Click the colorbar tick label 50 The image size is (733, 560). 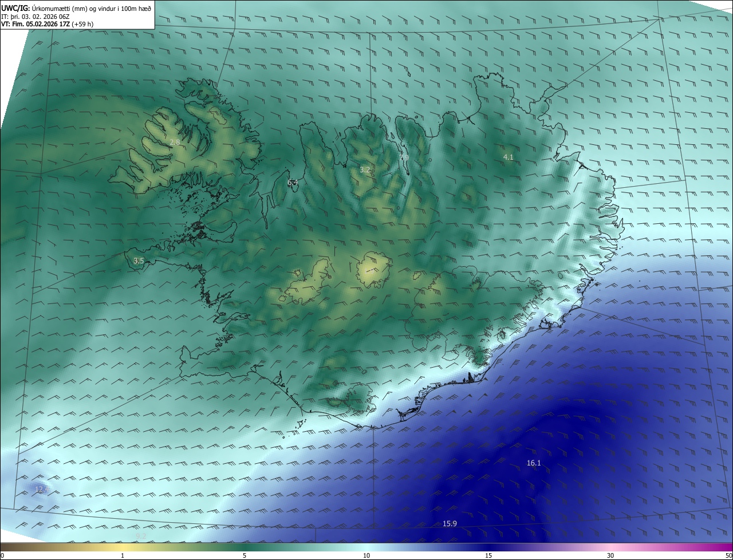[x=728, y=555]
